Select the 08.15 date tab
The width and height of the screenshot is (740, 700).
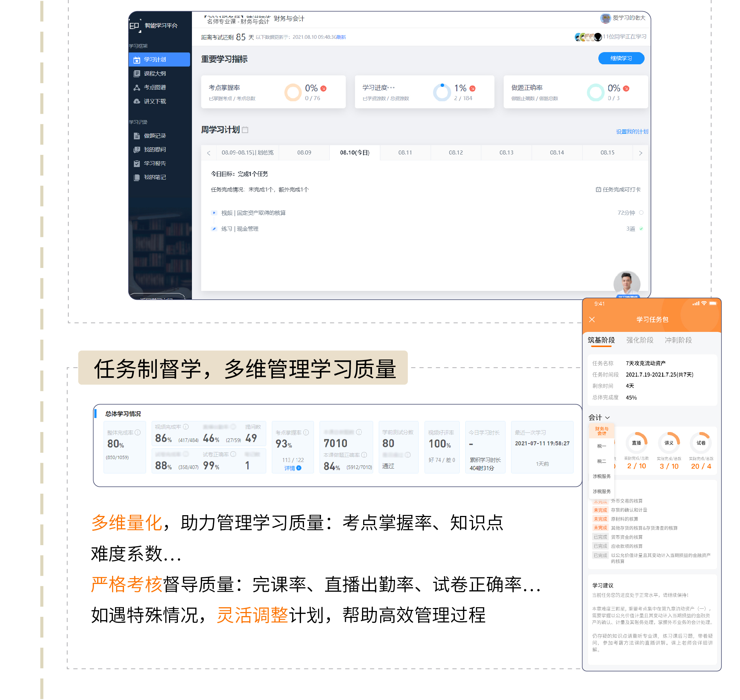coord(608,153)
